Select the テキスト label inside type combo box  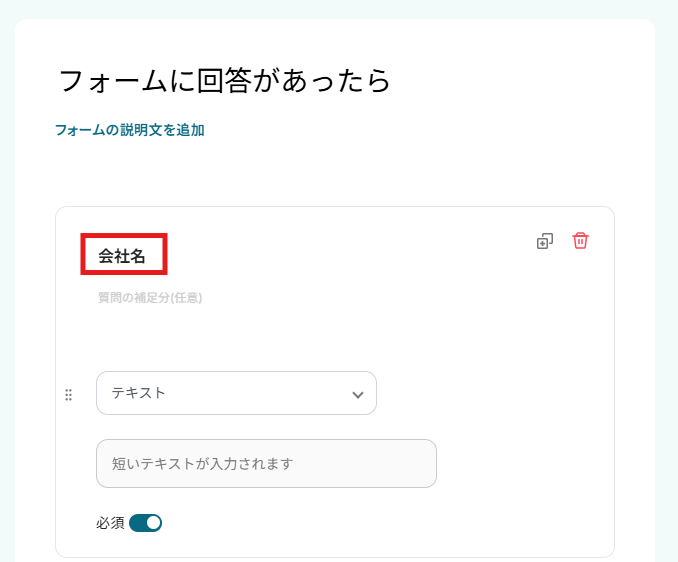click(x=139, y=393)
